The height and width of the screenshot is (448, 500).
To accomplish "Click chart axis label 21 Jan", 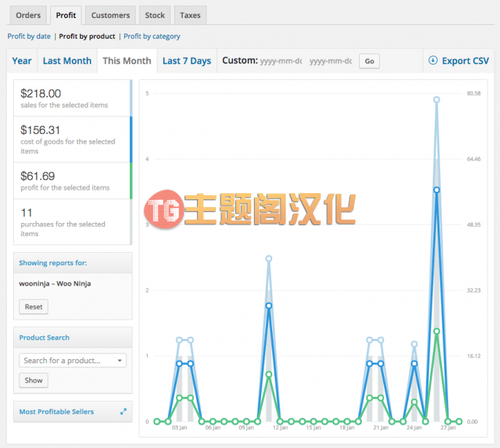I will (x=381, y=428).
